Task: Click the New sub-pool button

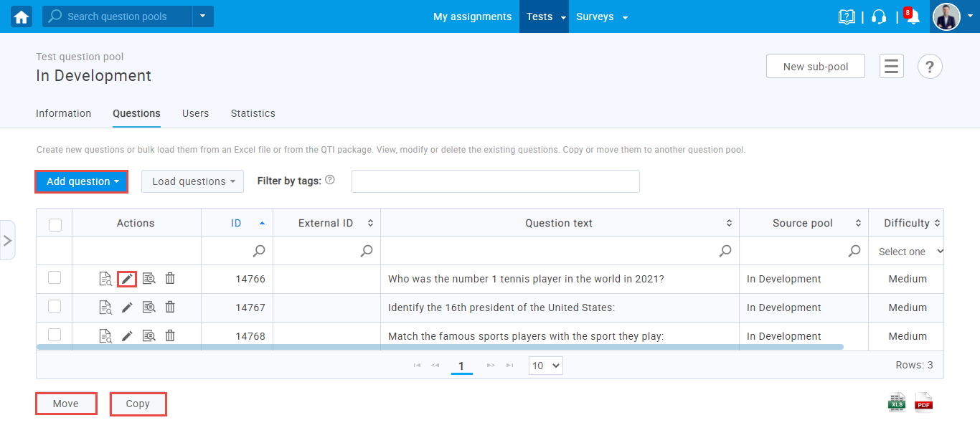Action: tap(815, 67)
